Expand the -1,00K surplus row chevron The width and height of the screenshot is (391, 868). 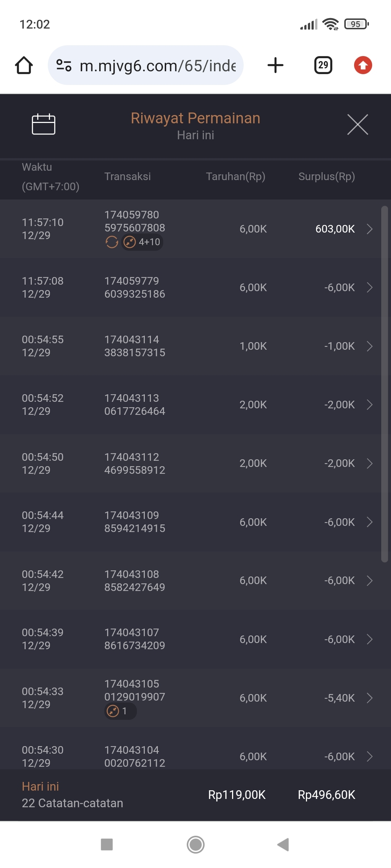[x=369, y=346]
